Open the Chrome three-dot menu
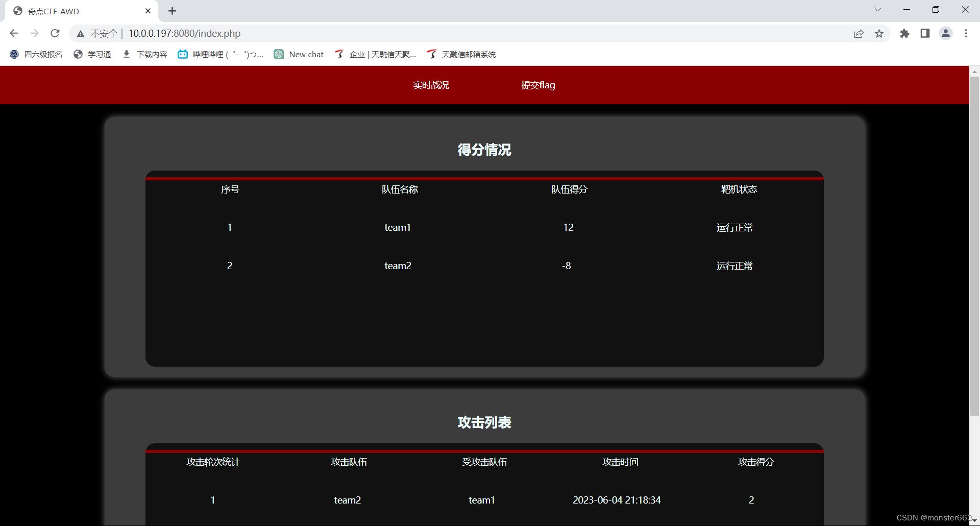This screenshot has height=526, width=980. 966,33
